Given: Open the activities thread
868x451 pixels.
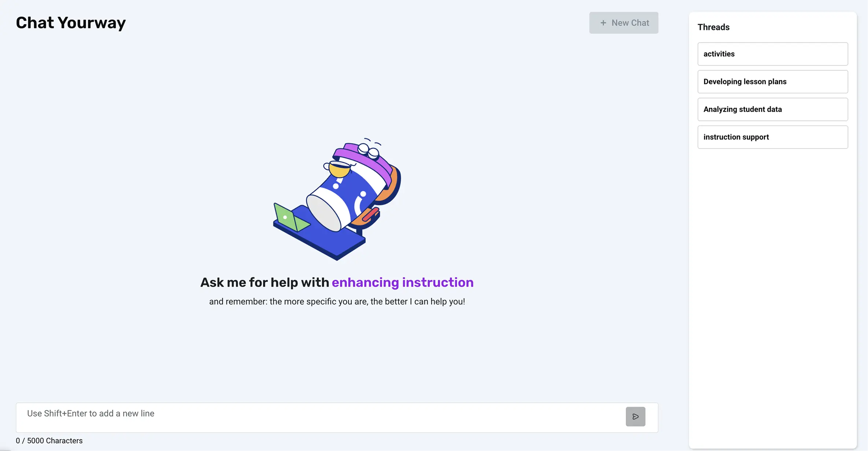Looking at the screenshot, I should tap(772, 54).
